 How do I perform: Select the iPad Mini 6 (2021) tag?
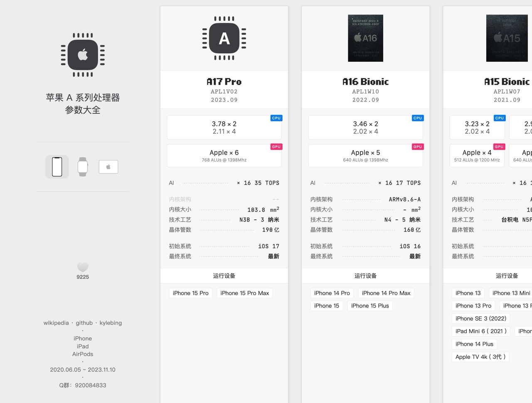pos(481,331)
